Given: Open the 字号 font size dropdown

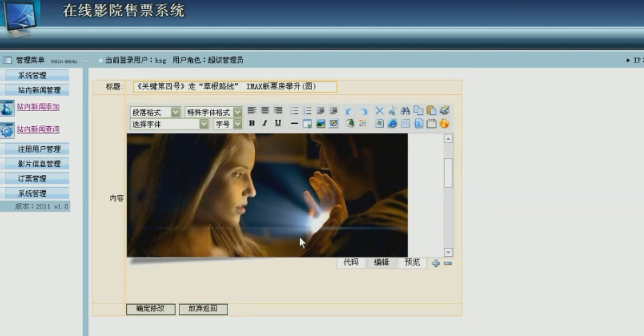Looking at the screenshot, I should pos(228,124).
